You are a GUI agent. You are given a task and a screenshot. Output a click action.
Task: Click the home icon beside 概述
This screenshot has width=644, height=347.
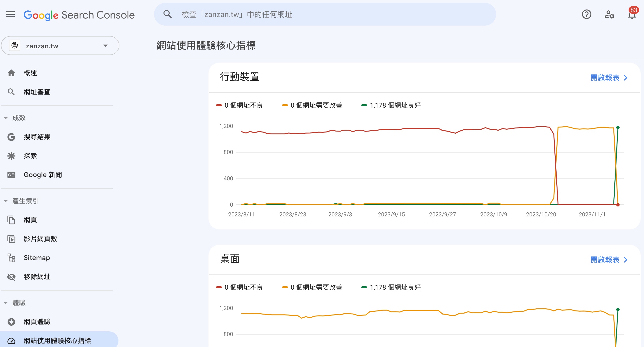[11, 73]
